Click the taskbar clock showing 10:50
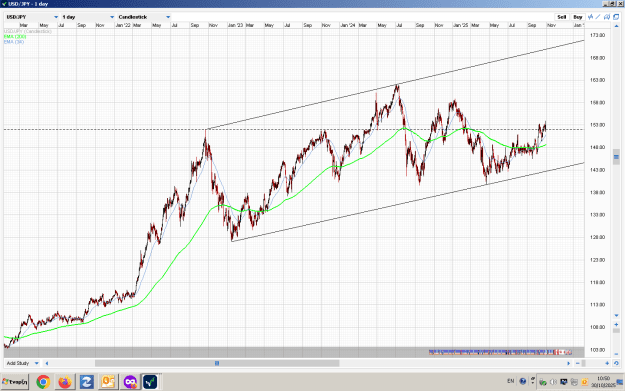Image resolution: width=625 pixels, height=391 pixels. click(x=603, y=382)
